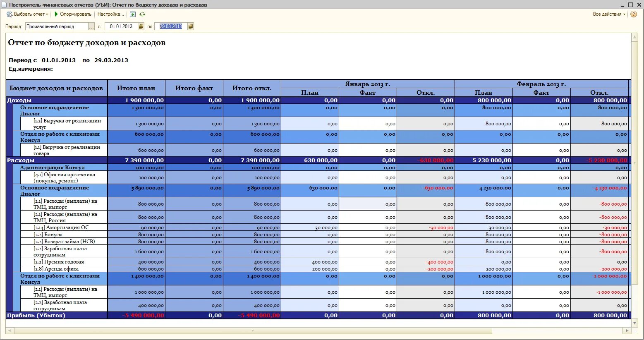Open Настройка... settings
Image resolution: width=644 pixels, height=340 pixels.
tap(110, 14)
